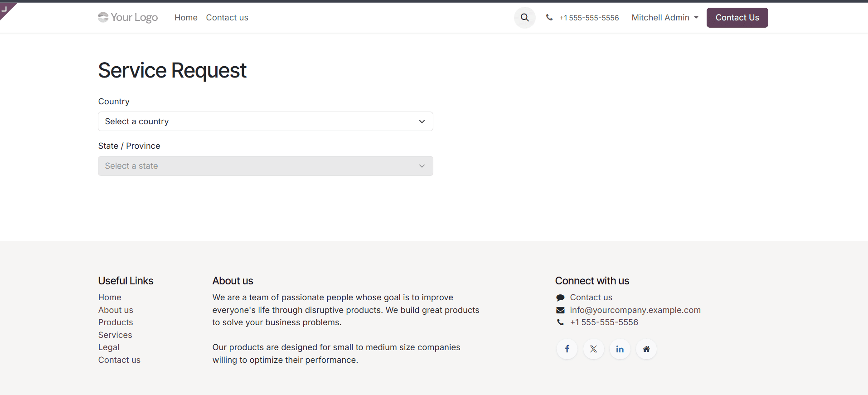The width and height of the screenshot is (868, 395).
Task: Open the Select a state dropdown
Action: point(266,166)
